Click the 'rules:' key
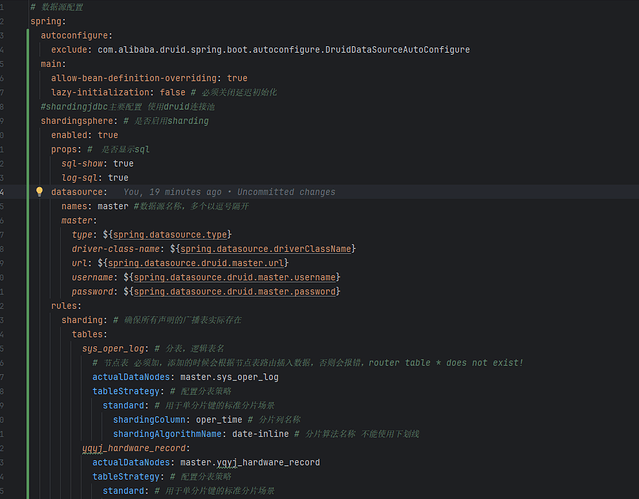 tap(66, 306)
